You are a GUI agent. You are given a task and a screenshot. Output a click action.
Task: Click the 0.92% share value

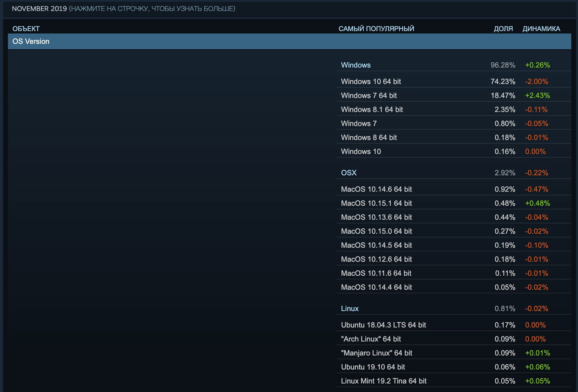(x=505, y=189)
